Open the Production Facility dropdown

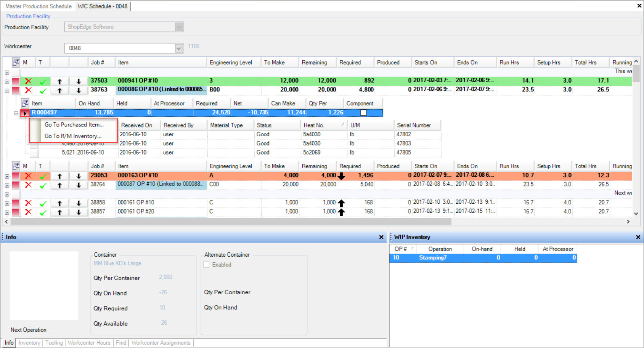click(x=179, y=27)
